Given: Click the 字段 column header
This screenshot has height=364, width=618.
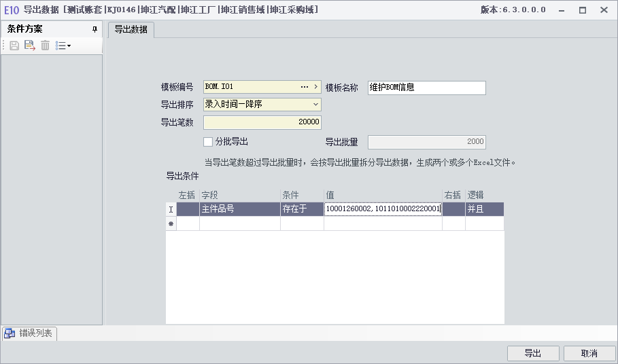Looking at the screenshot, I should 240,195.
